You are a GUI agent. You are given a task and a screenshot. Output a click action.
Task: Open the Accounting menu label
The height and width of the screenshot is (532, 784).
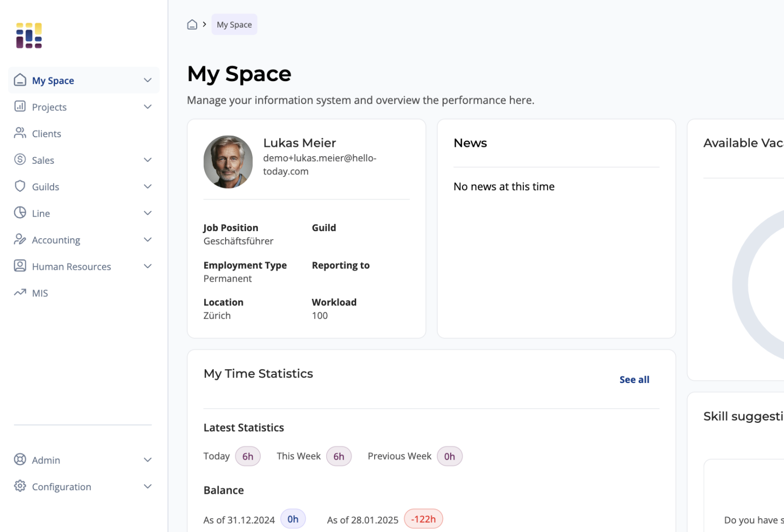(x=56, y=240)
